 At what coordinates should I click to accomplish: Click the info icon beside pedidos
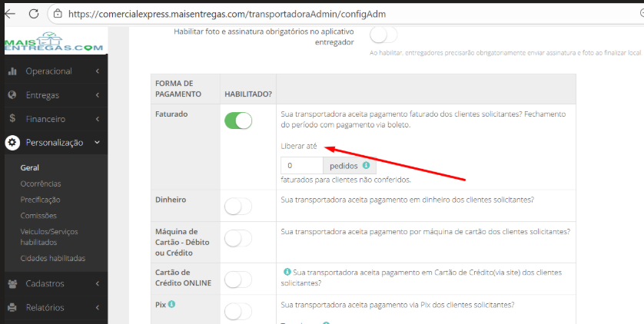[366, 166]
